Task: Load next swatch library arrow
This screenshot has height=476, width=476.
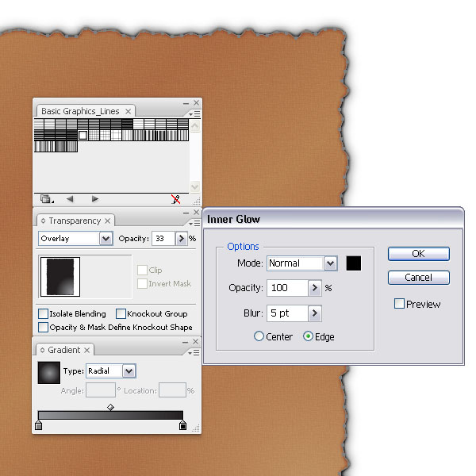Action: 95,199
